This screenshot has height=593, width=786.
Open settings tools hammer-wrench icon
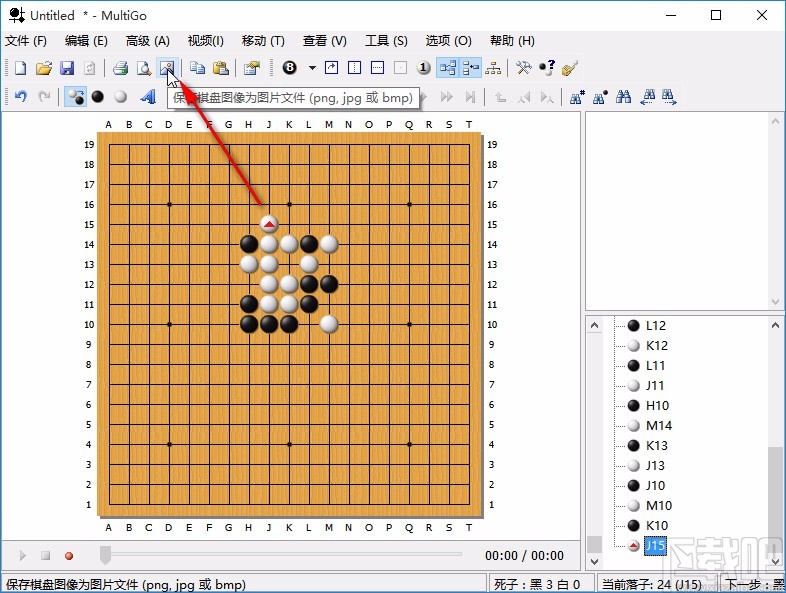pos(523,68)
